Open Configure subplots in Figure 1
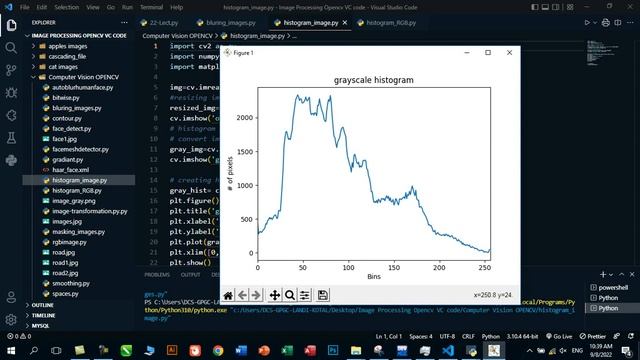 [x=304, y=295]
